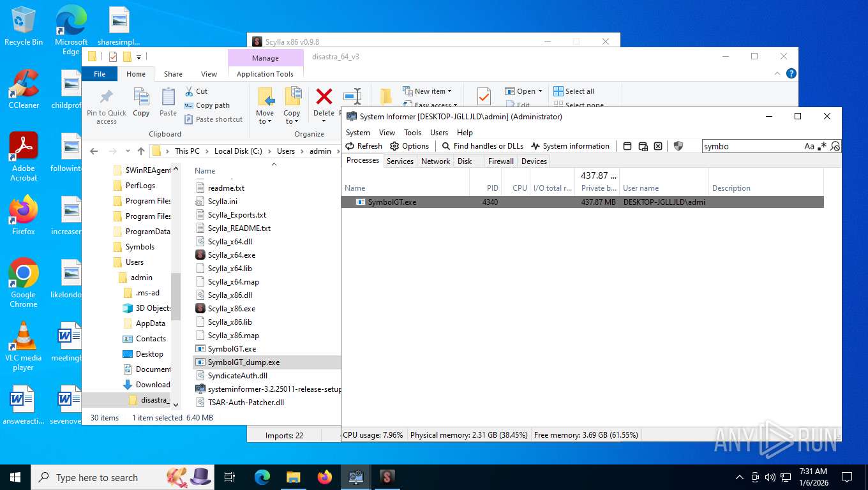This screenshot has width=868, height=490.
Task: Click the Physical memory status bar entry
Action: point(468,435)
